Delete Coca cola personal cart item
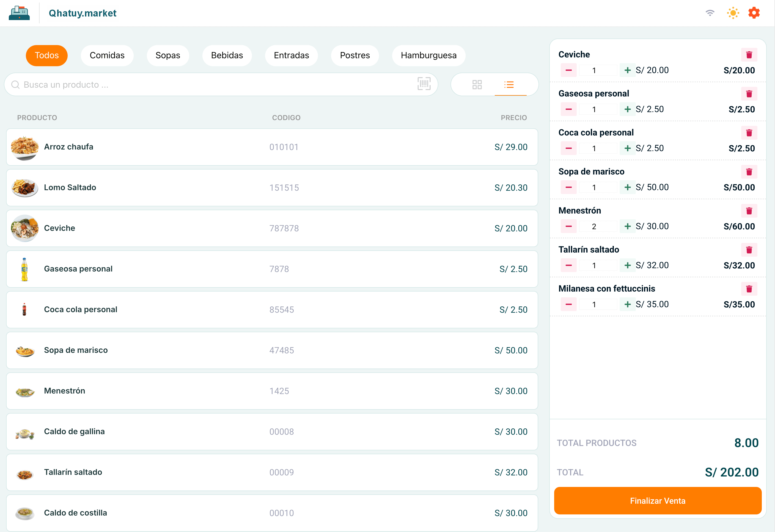 tap(749, 133)
